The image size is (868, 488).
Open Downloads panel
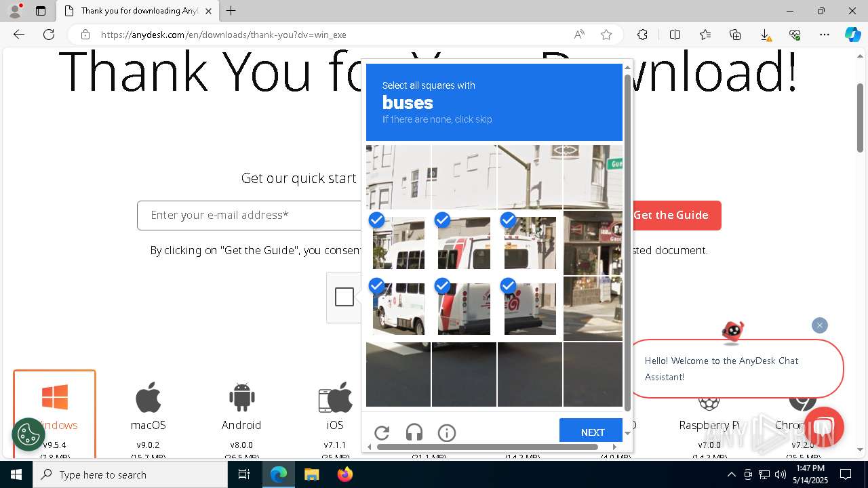coord(765,35)
